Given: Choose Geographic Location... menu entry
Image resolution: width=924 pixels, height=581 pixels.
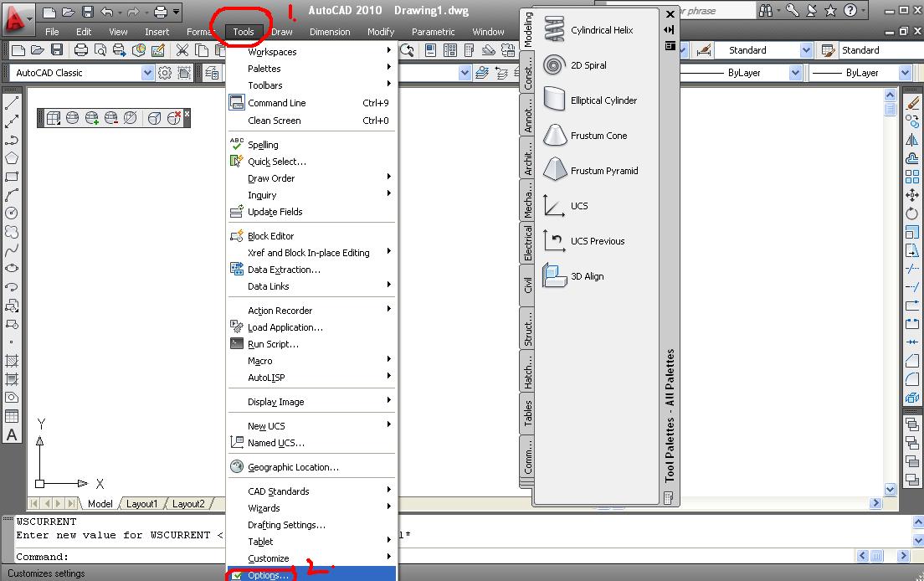Looking at the screenshot, I should pos(311,467).
